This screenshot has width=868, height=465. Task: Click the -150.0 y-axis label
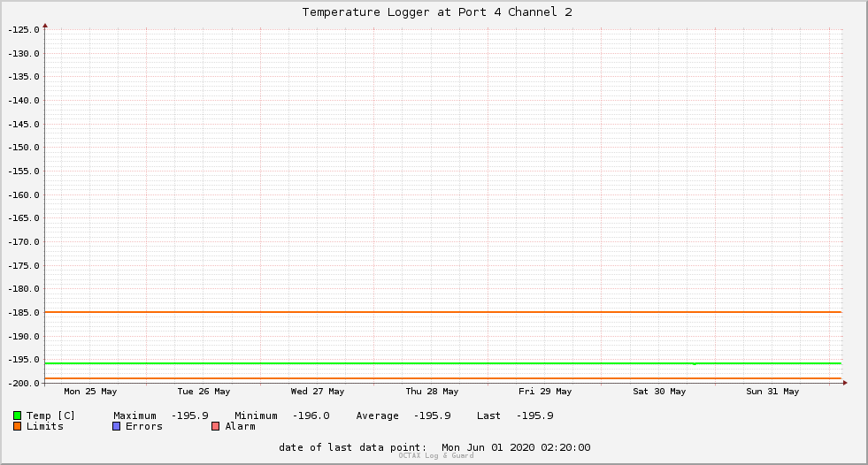24,148
